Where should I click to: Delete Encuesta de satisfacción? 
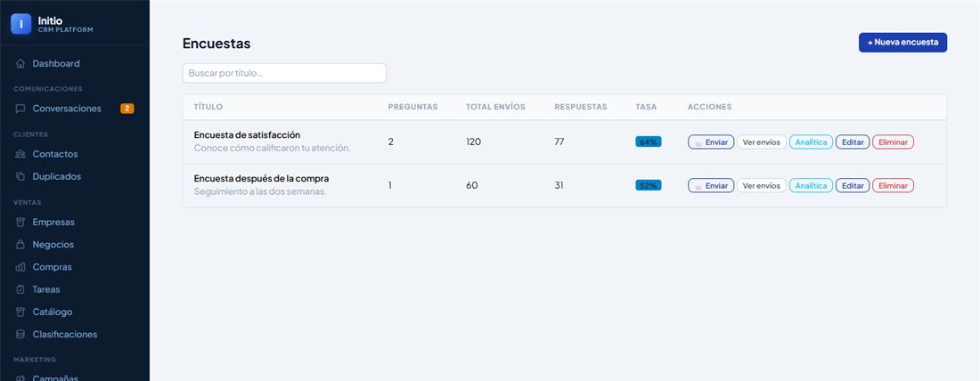893,142
